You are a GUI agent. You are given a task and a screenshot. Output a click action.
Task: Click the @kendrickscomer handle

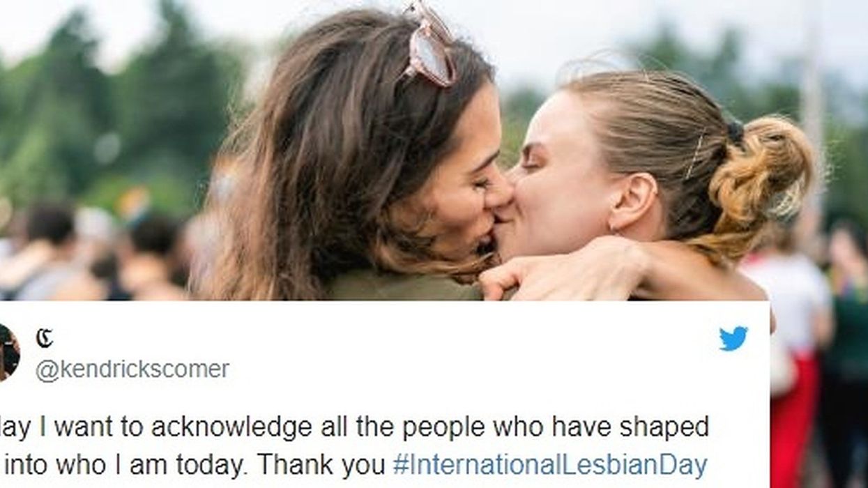point(132,369)
